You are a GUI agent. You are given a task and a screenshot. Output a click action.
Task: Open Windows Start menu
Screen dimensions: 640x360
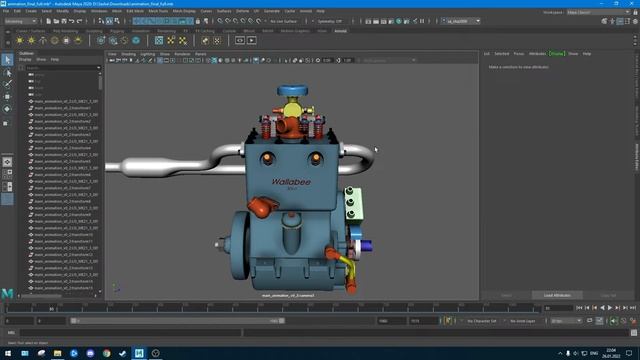[8, 353]
